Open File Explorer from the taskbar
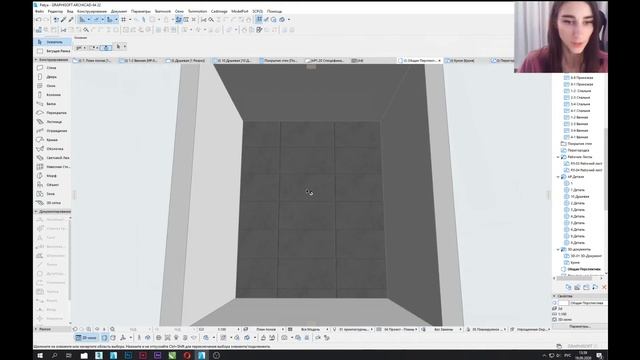This screenshot has width=640, height=360. click(x=84, y=356)
